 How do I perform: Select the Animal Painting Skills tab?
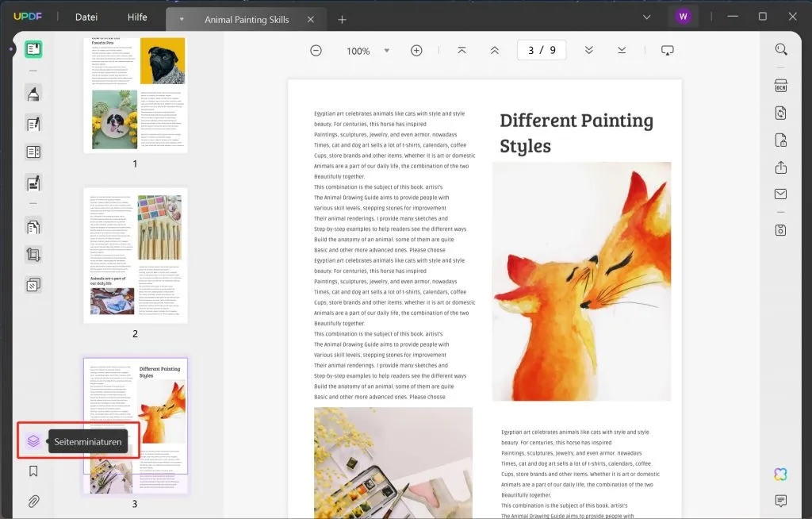tap(246, 19)
